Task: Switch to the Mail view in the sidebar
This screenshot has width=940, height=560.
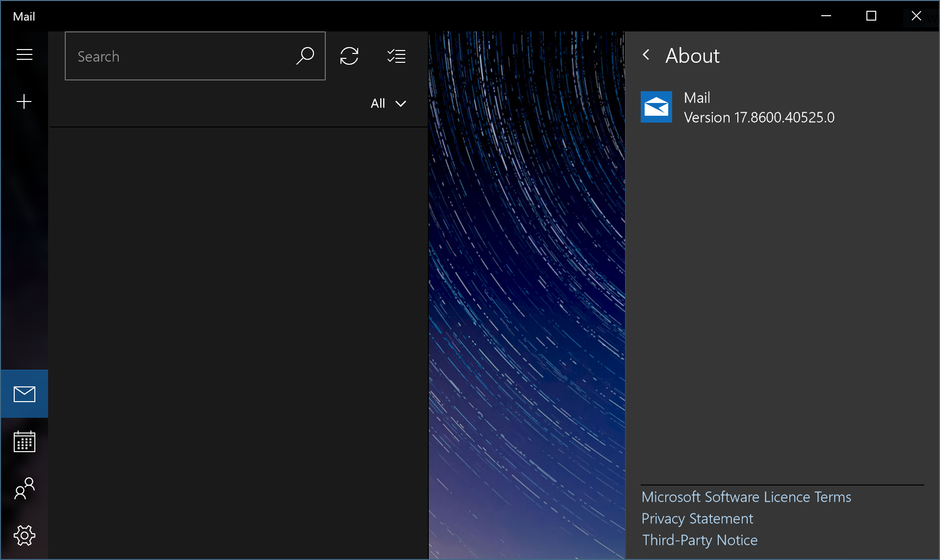Action: 24,393
